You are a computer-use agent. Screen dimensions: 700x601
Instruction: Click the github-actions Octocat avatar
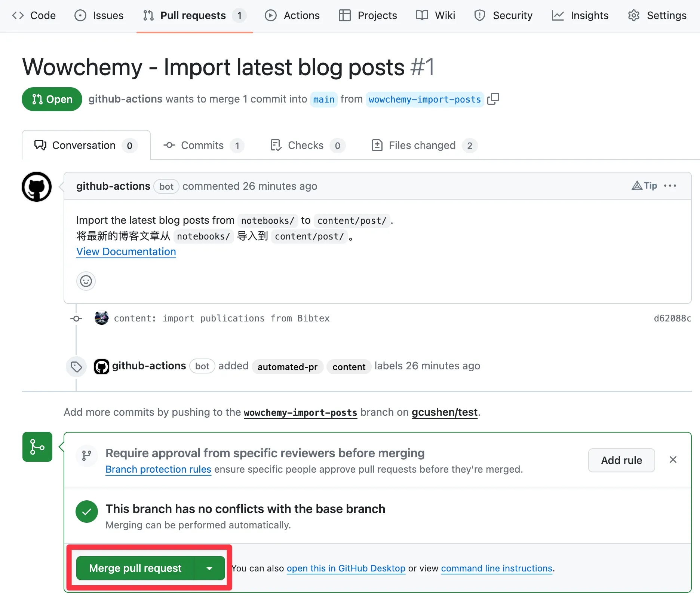coord(37,187)
